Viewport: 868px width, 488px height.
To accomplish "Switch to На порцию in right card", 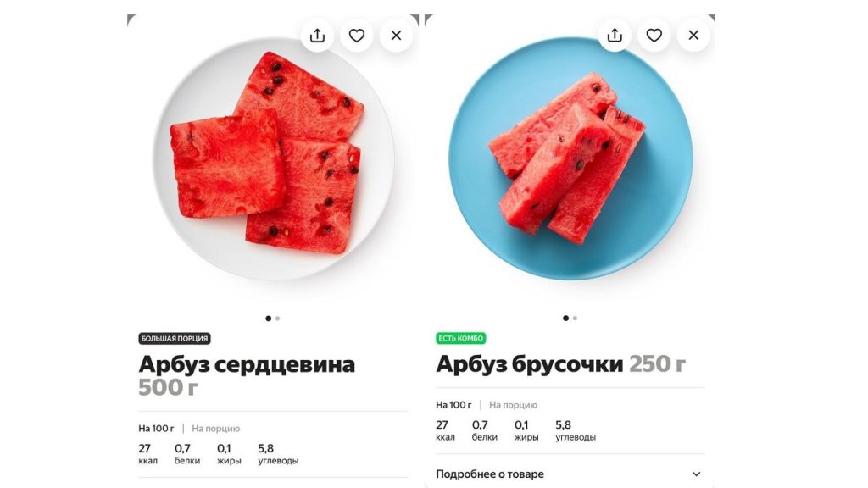I will click(x=513, y=405).
